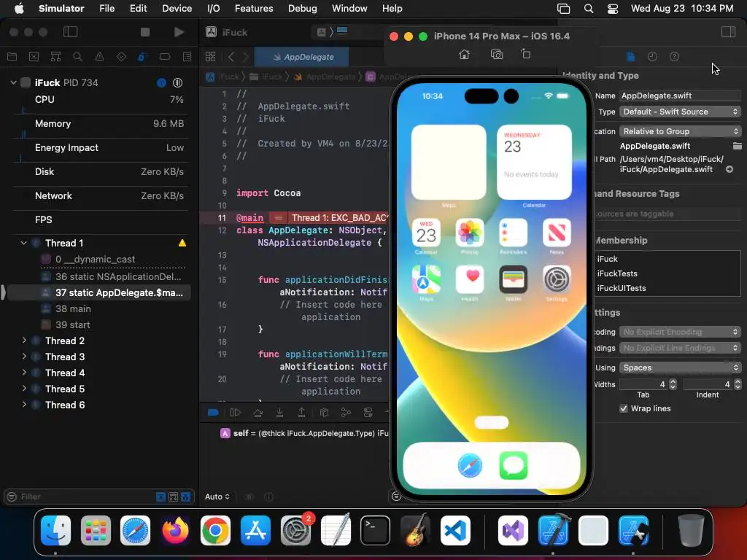Expand Thread 3
This screenshot has height=560, width=747.
pos(24,357)
